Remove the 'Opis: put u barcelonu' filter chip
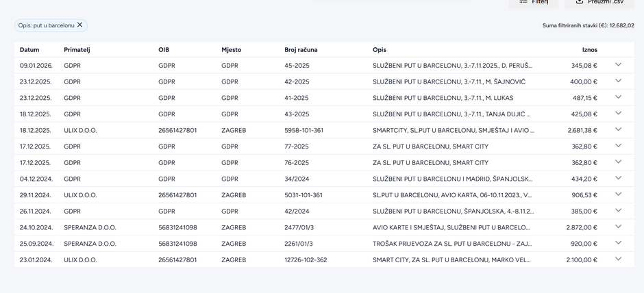The image size is (644, 293). 79,25
